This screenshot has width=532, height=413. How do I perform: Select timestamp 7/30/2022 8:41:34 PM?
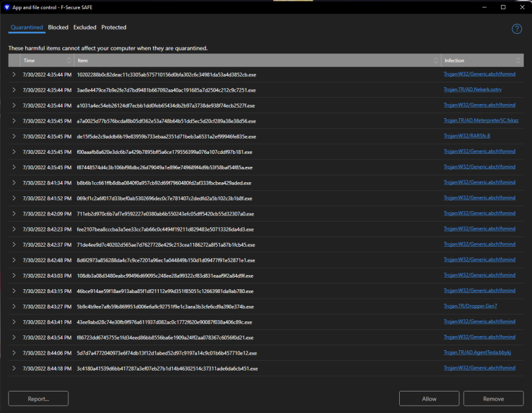coord(47,183)
